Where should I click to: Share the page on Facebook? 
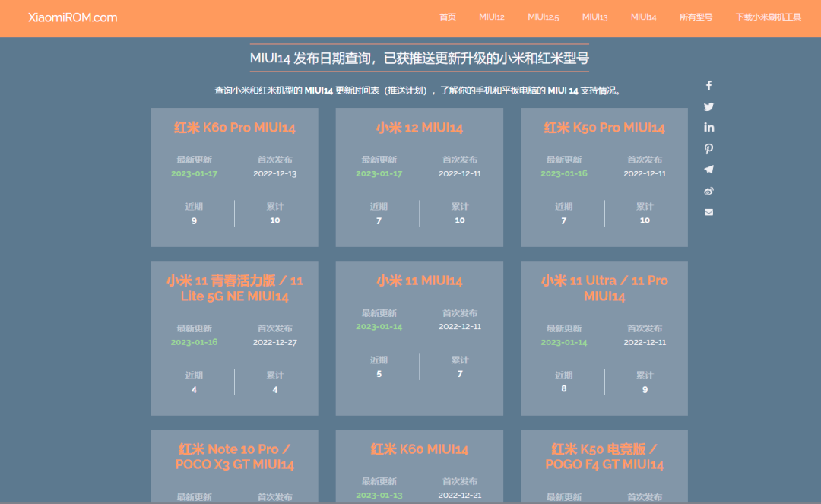708,85
